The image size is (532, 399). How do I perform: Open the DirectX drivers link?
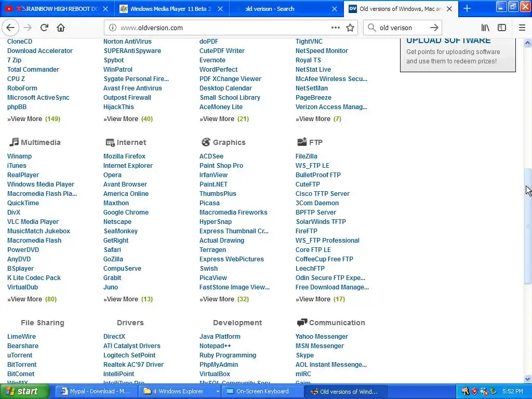pos(114,337)
